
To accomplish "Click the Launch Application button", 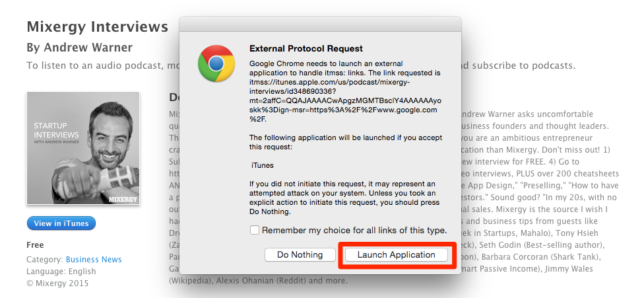I will coord(396,255).
